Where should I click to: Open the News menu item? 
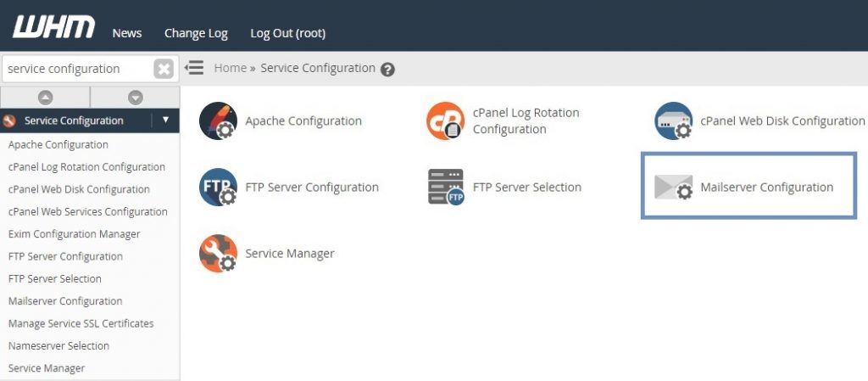coord(127,33)
